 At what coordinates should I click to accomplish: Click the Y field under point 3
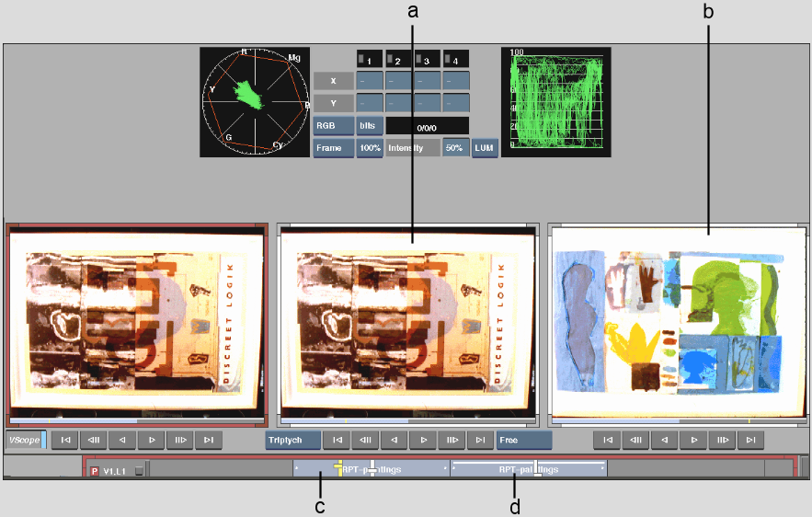428,103
